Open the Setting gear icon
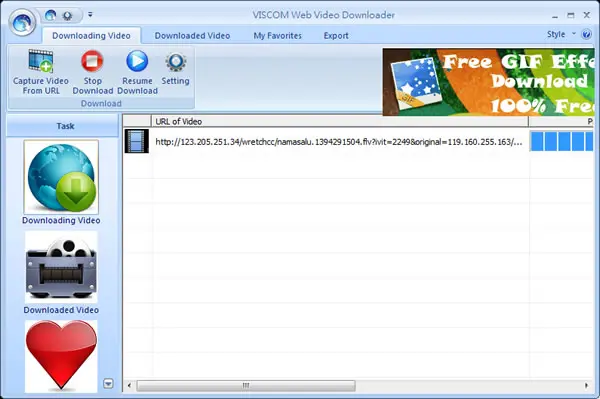 (176, 62)
